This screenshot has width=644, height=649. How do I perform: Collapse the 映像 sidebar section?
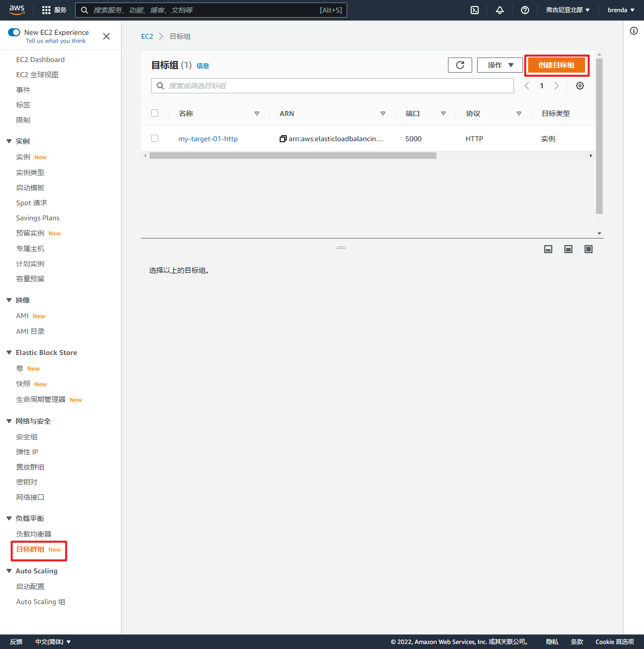(9, 300)
